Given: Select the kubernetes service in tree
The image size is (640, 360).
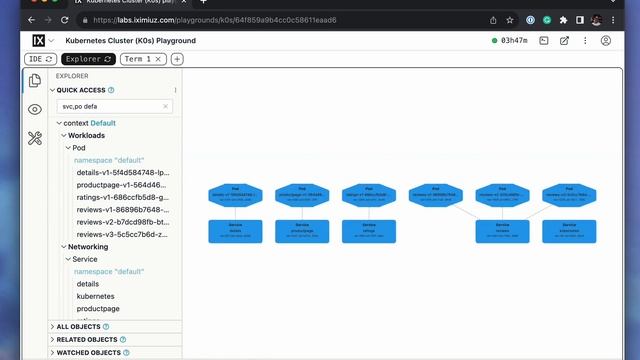Looking at the screenshot, I should (96, 296).
